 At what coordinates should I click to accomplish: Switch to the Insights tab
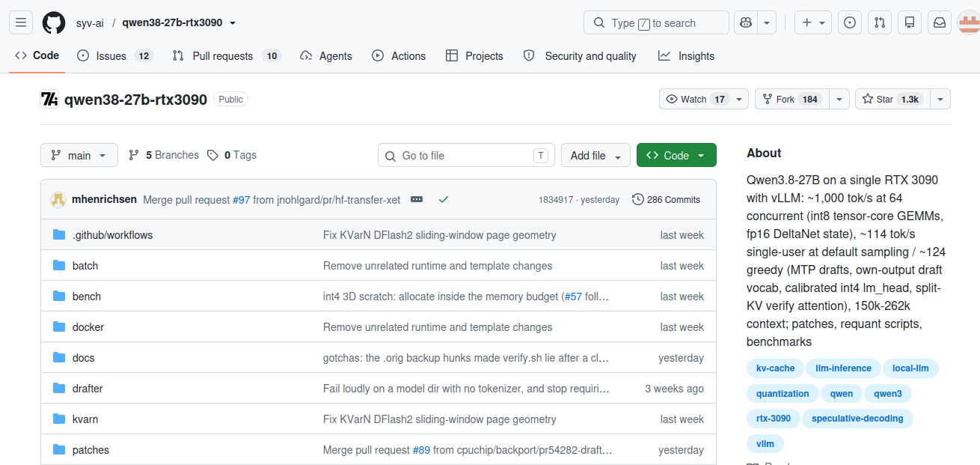tap(686, 55)
